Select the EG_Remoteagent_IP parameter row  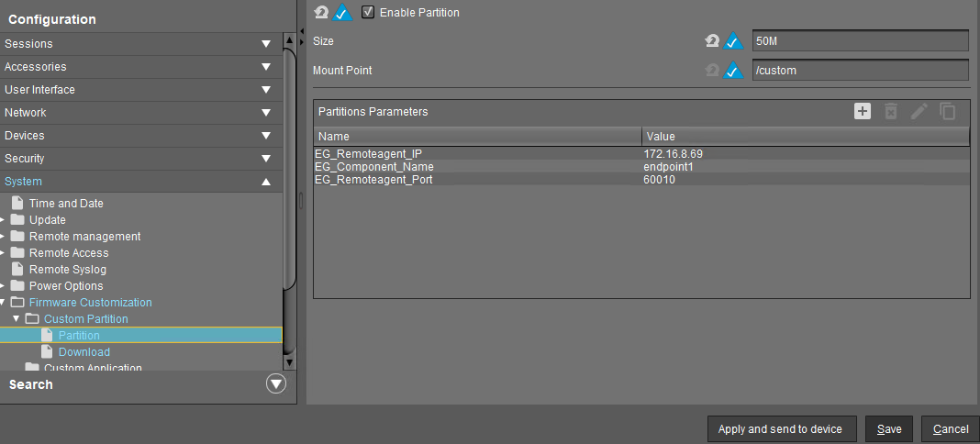641,153
